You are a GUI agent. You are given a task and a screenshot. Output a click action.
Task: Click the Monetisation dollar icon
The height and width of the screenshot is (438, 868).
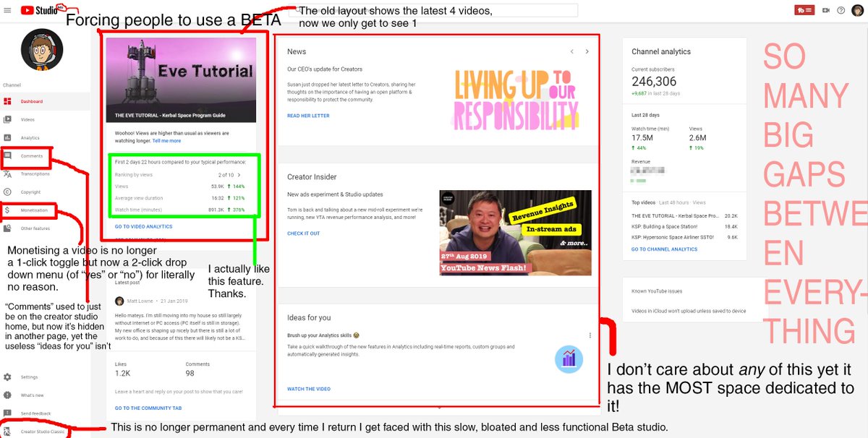pos(7,210)
